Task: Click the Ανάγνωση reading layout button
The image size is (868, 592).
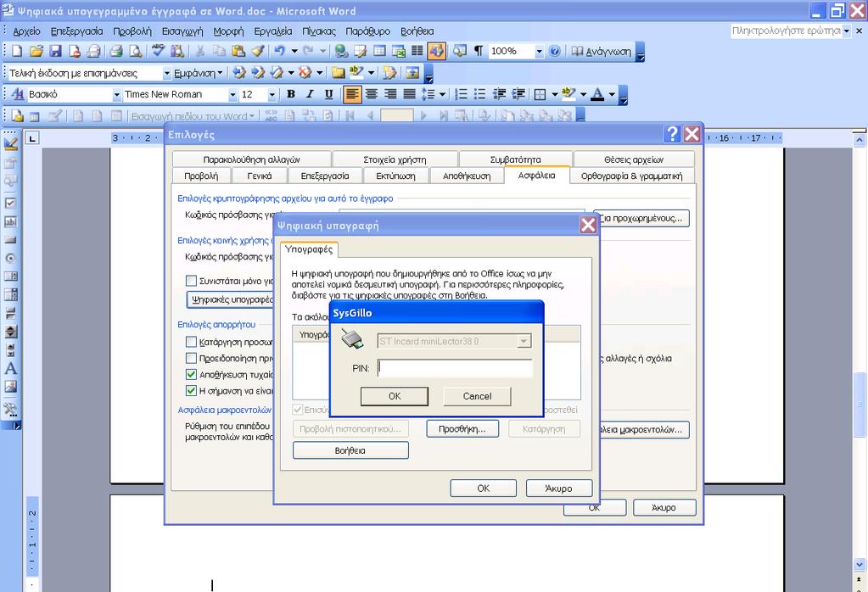Action: tap(602, 52)
